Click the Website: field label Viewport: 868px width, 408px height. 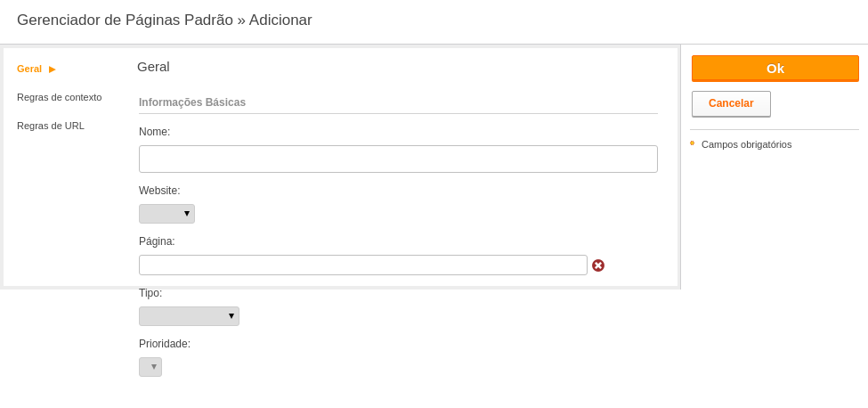pyautogui.click(x=159, y=191)
